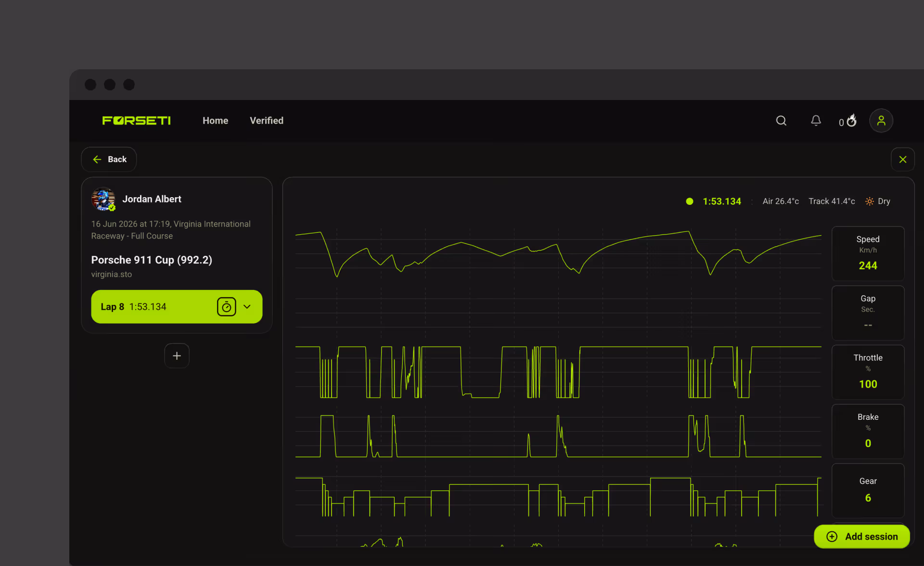The width and height of the screenshot is (924, 566).
Task: Click the stopwatch icon on Lap 8
Action: (226, 307)
